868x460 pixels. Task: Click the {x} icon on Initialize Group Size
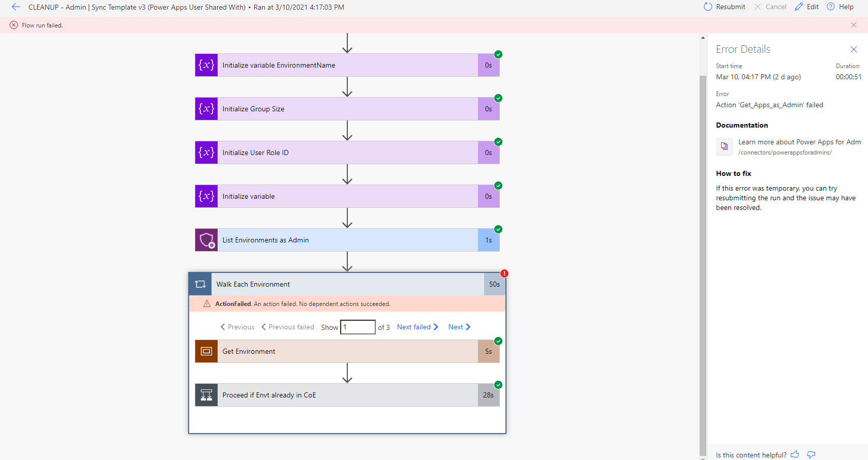[205, 108]
